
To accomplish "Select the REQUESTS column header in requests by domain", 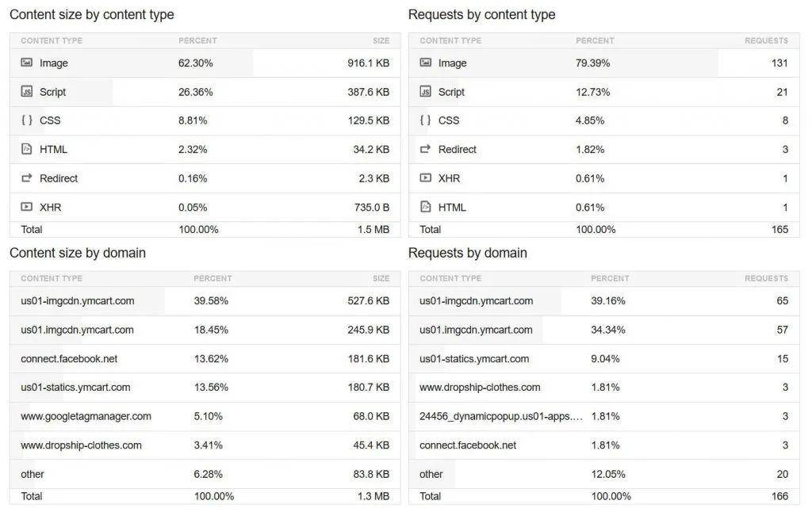I will pyautogui.click(x=766, y=278).
